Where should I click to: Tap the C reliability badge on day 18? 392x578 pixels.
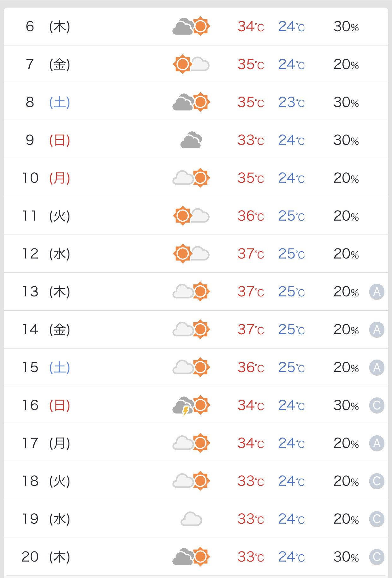click(x=377, y=481)
